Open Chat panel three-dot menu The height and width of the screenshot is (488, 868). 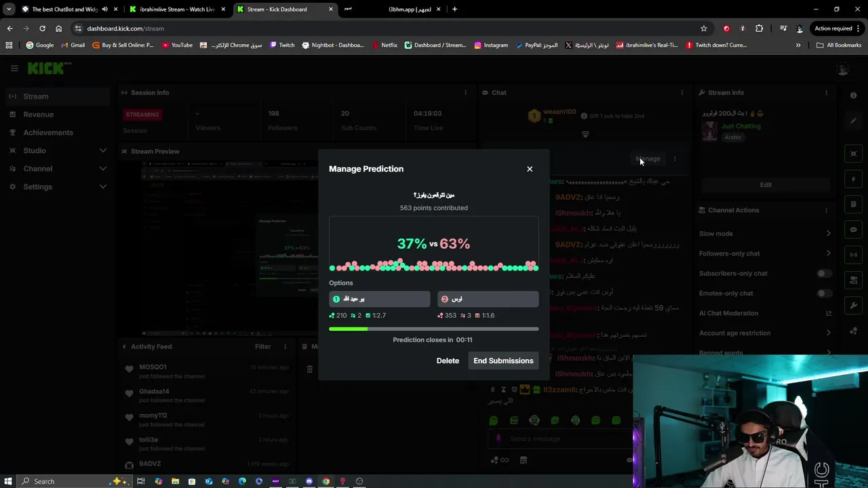pos(682,93)
